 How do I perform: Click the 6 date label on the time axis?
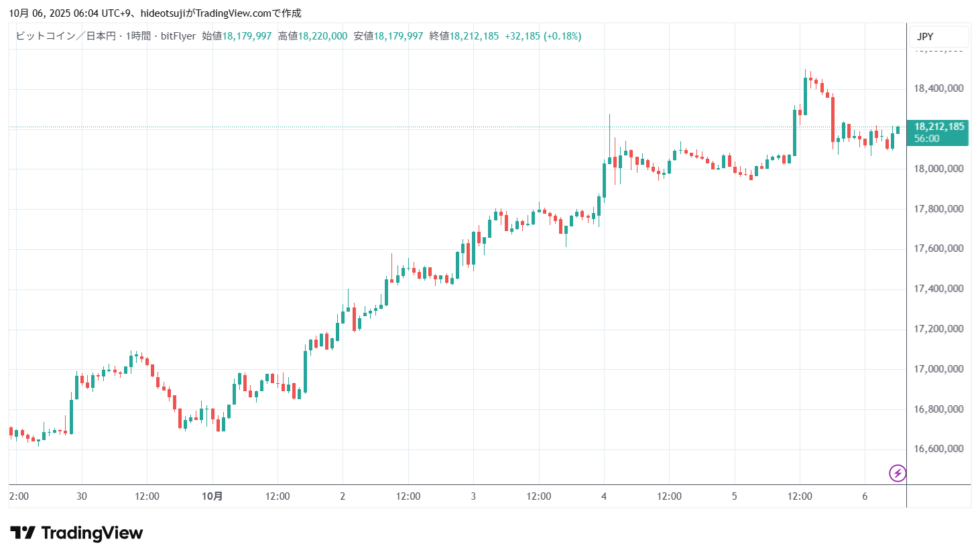coord(865,496)
